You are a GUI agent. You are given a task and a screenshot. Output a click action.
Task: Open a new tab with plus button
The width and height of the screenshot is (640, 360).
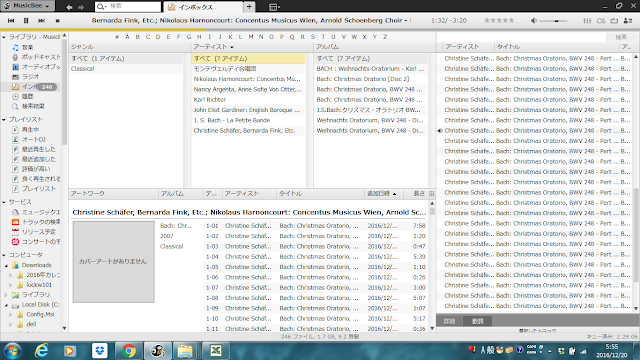pyautogui.click(x=249, y=7)
